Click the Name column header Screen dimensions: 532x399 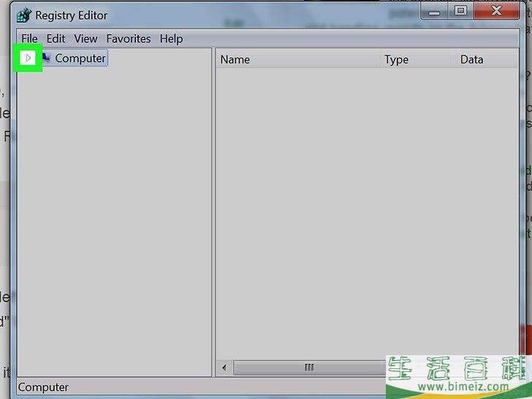pyautogui.click(x=298, y=59)
